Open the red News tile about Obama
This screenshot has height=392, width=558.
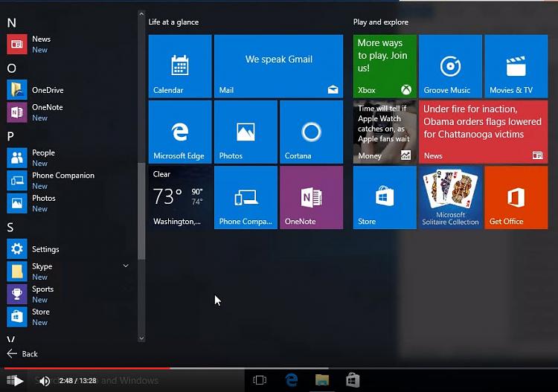[484, 132]
